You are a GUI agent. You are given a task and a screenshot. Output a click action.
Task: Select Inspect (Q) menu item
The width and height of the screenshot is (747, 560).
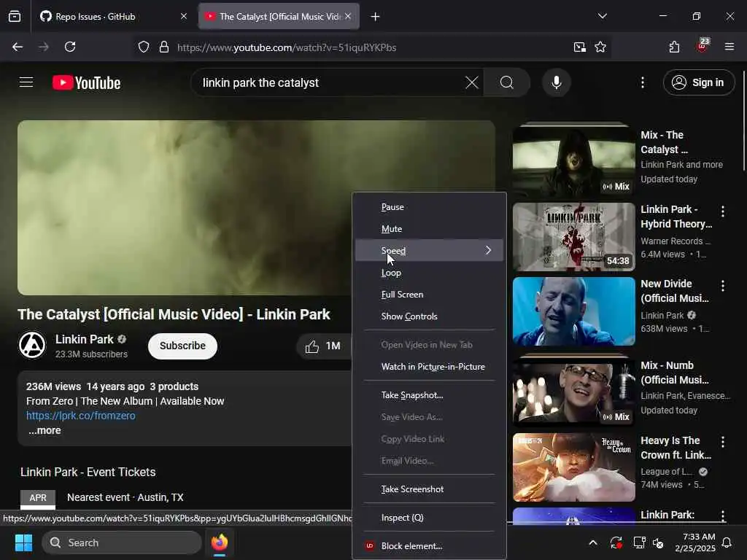pyautogui.click(x=429, y=518)
